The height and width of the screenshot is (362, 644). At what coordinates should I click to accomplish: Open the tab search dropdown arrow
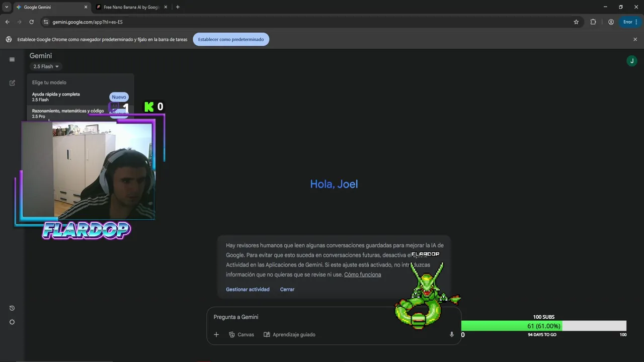(7, 7)
